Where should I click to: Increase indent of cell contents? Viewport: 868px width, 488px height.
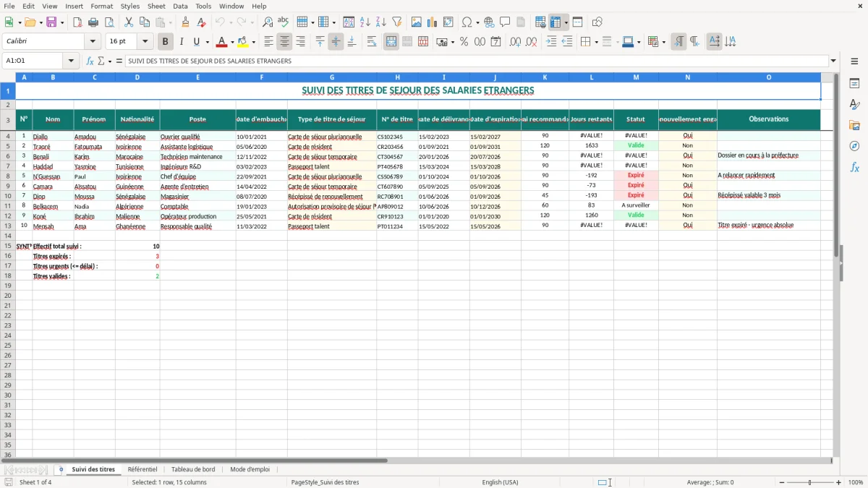551,42
